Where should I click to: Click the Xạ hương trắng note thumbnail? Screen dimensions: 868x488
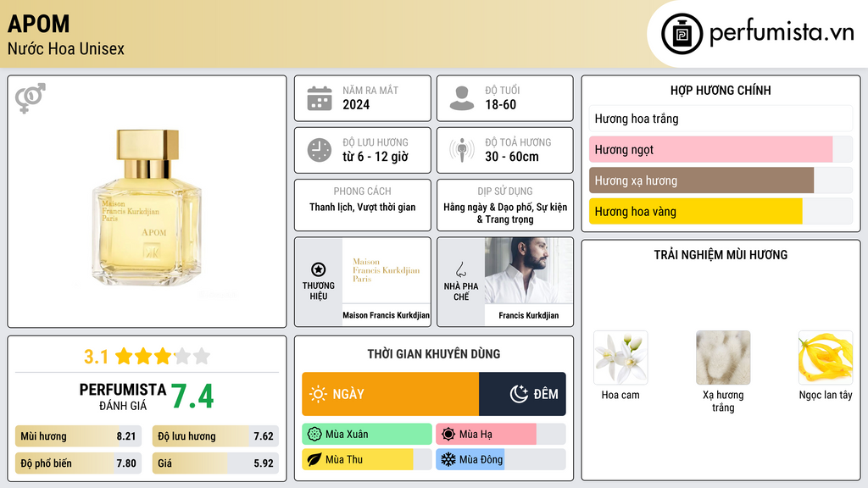(x=723, y=358)
